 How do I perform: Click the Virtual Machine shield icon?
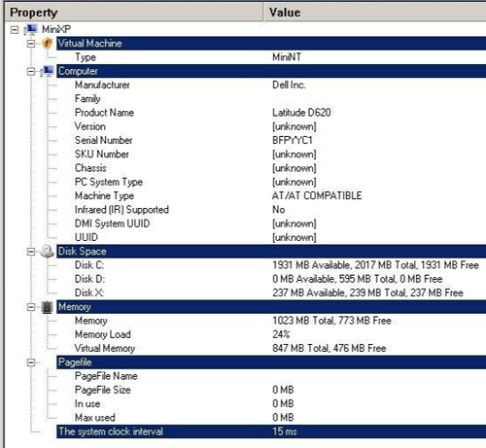48,43
